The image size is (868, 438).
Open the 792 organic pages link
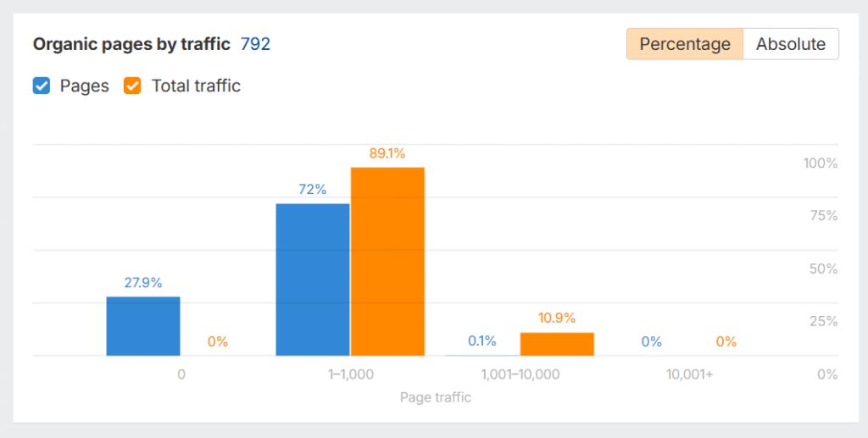(255, 44)
